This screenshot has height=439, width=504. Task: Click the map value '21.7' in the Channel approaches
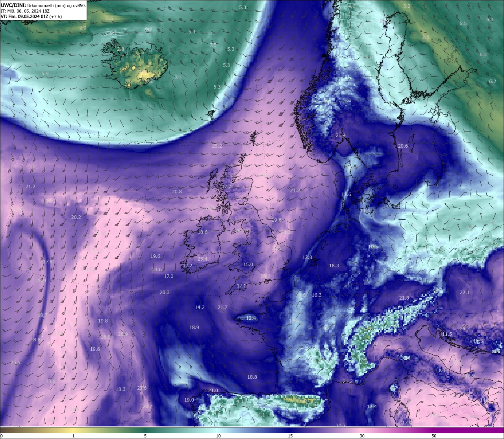tap(222, 307)
